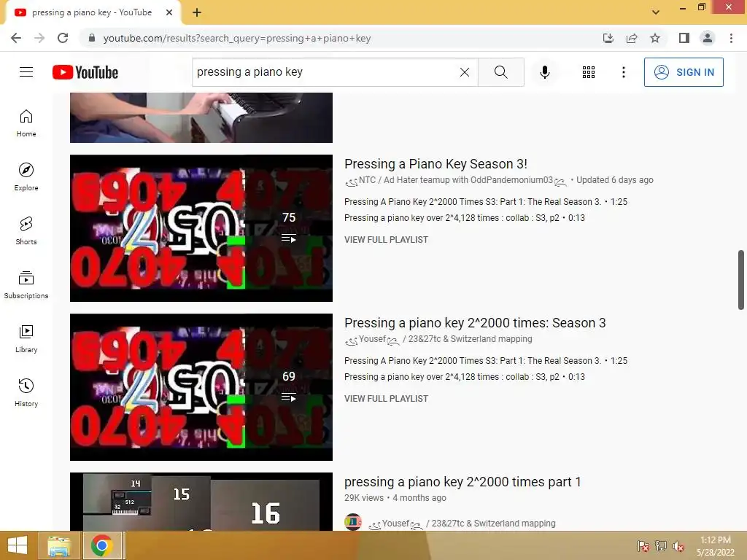Click the Chrome taskbar icon
747x560 pixels.
[102, 545]
